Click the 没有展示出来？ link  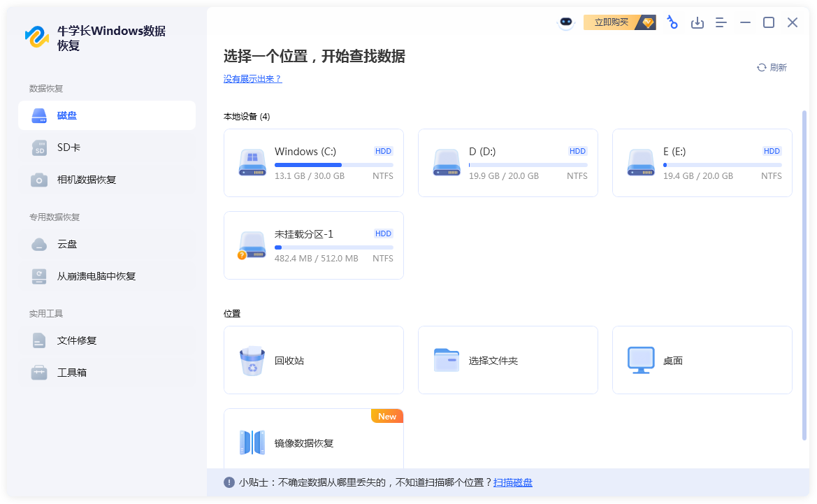pyautogui.click(x=252, y=79)
